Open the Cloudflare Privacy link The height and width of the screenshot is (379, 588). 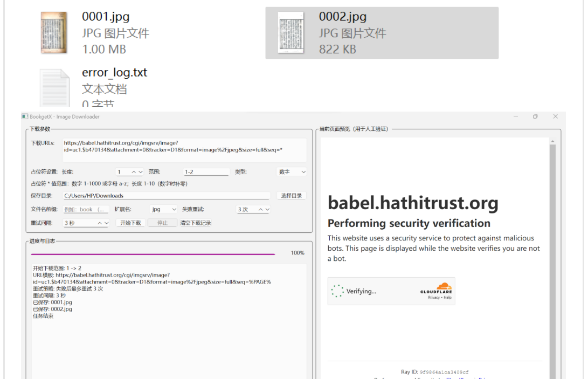pos(434,298)
